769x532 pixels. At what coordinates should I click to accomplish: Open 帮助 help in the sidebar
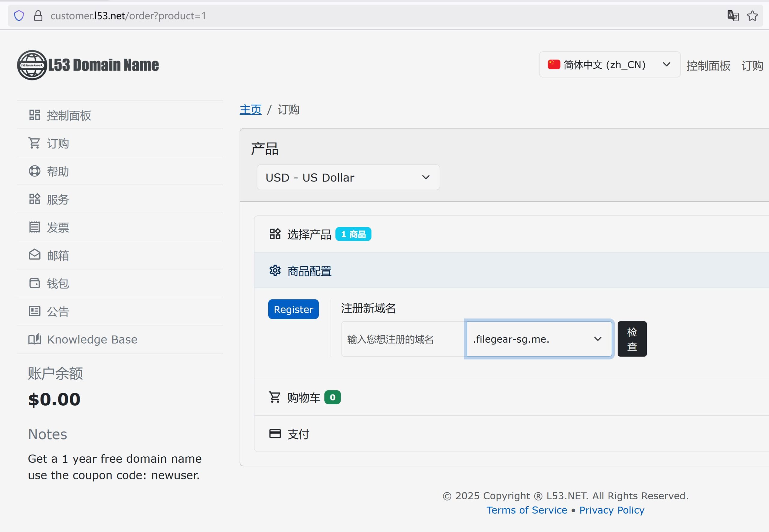click(58, 171)
